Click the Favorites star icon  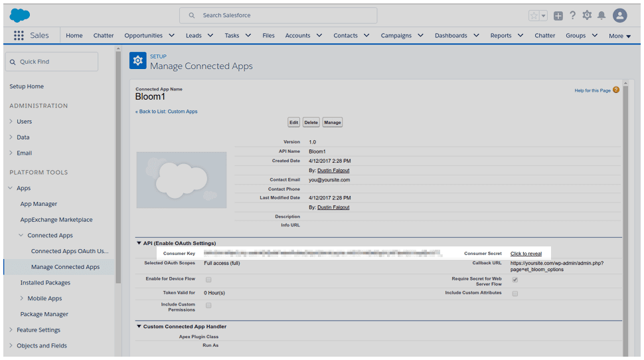534,15
